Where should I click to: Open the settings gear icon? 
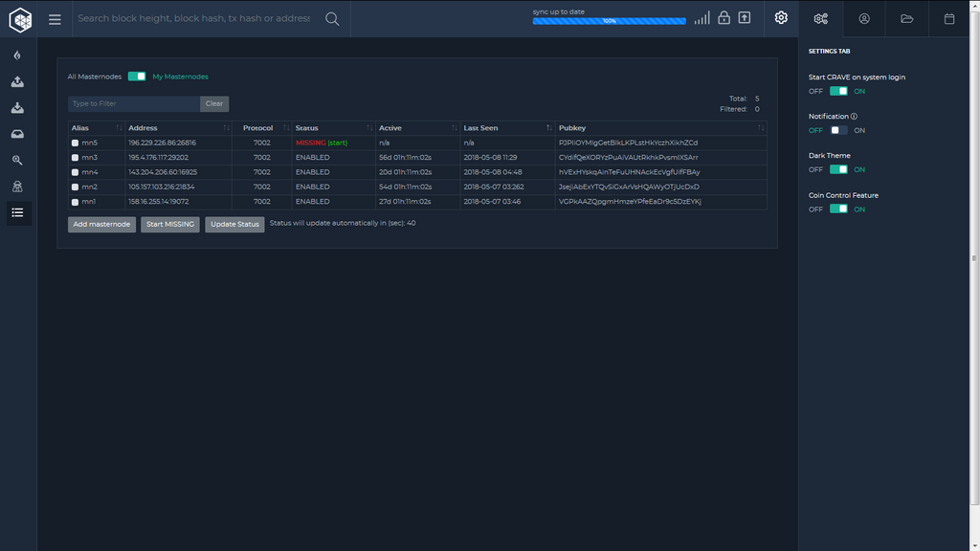781,17
